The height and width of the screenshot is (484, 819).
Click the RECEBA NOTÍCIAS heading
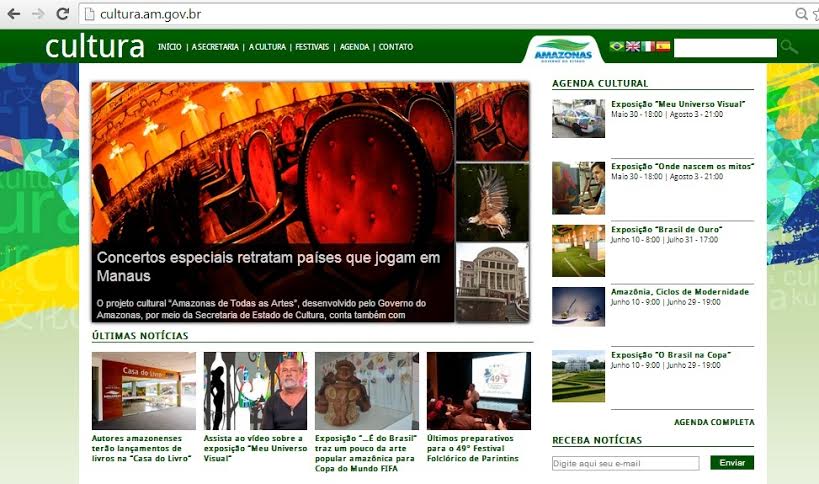coord(597,440)
